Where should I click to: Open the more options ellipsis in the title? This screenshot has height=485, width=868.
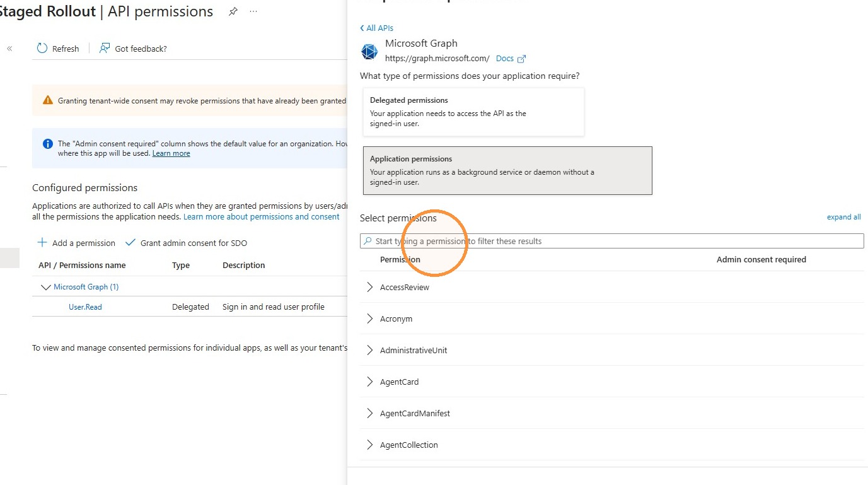[x=253, y=11]
